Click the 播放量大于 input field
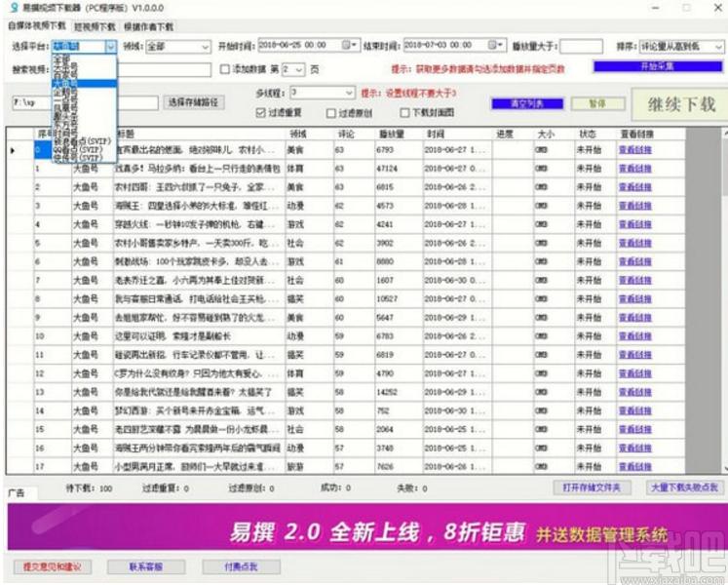Screen dimensions: 728x585 point(582,47)
